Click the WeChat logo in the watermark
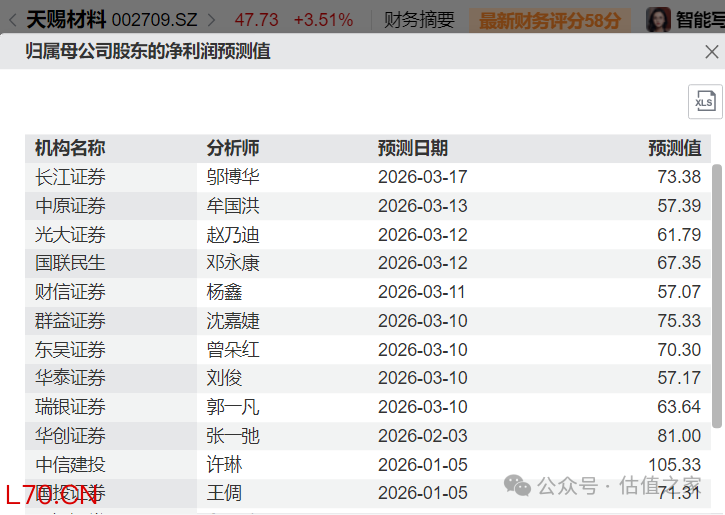The image size is (725, 515). click(x=517, y=485)
